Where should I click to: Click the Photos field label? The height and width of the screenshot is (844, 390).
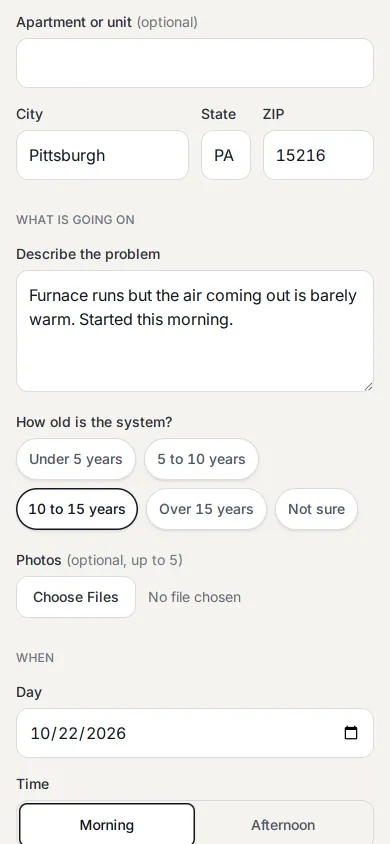[39, 560]
